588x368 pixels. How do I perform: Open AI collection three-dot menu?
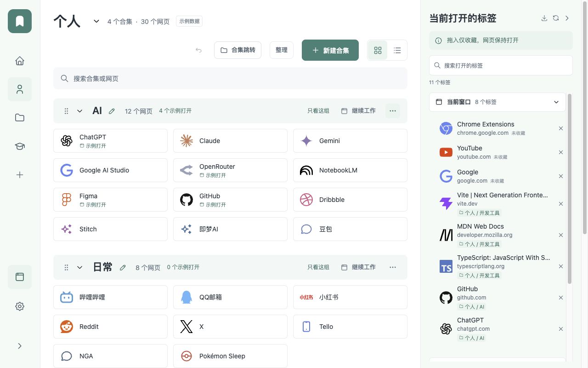click(x=393, y=111)
